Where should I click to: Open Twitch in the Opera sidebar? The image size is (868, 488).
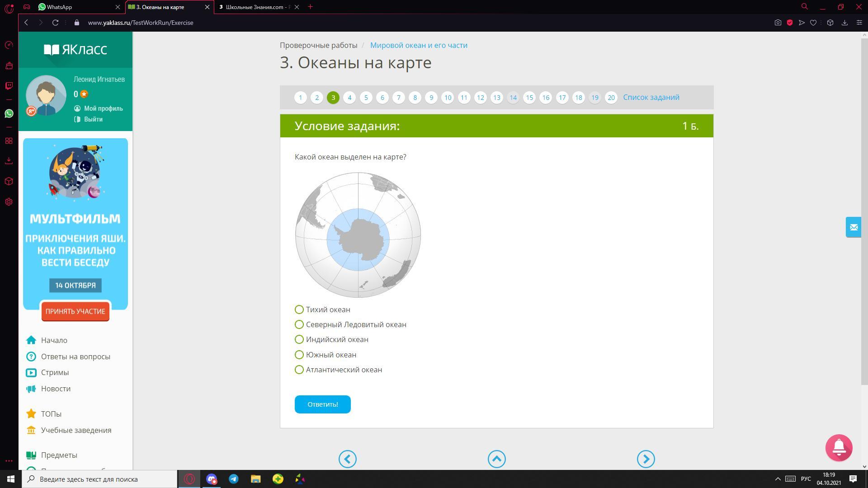(x=9, y=86)
